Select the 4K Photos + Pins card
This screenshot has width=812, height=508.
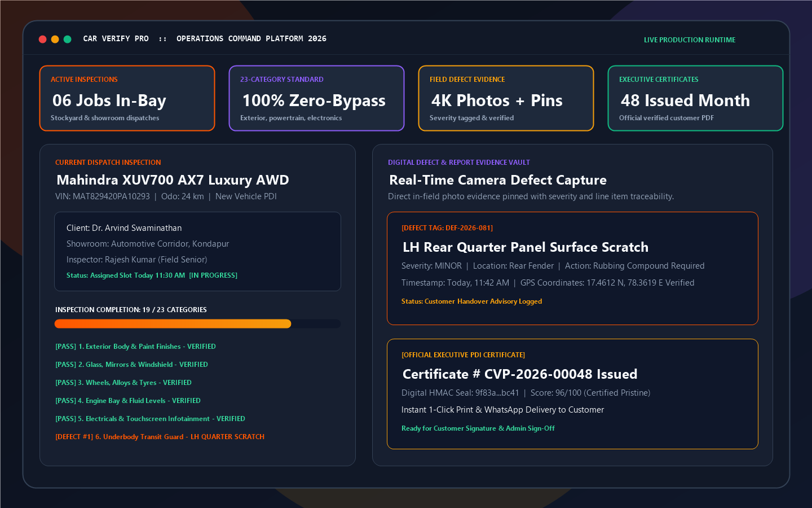tap(506, 98)
